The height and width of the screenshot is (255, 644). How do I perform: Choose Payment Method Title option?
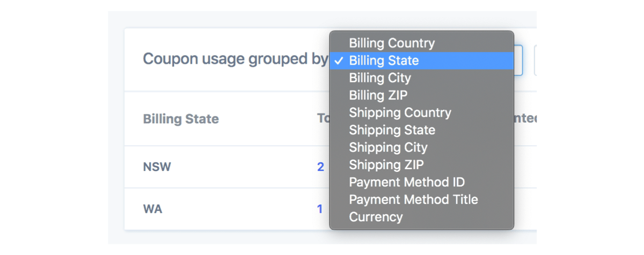click(x=413, y=200)
